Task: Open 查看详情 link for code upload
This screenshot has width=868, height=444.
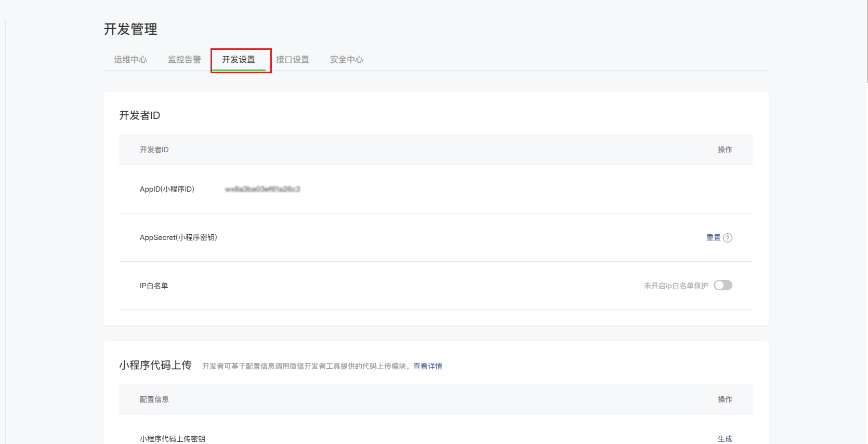Action: point(428,366)
